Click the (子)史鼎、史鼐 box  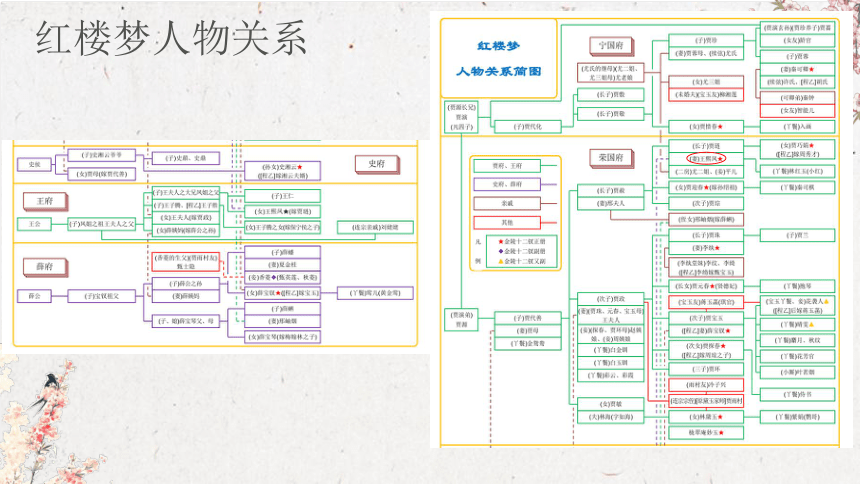(185, 159)
